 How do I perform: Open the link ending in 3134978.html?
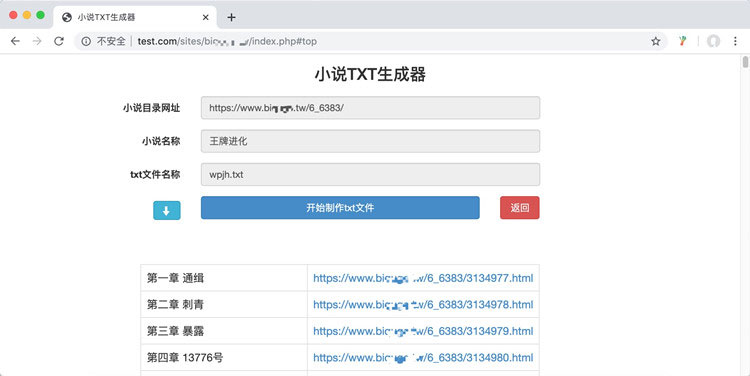423,304
